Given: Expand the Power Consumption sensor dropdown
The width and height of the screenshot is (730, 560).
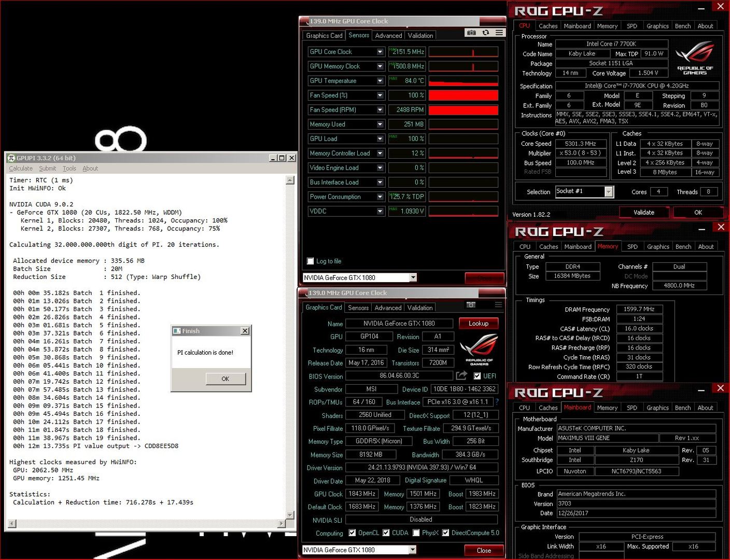Looking at the screenshot, I should click(x=380, y=197).
